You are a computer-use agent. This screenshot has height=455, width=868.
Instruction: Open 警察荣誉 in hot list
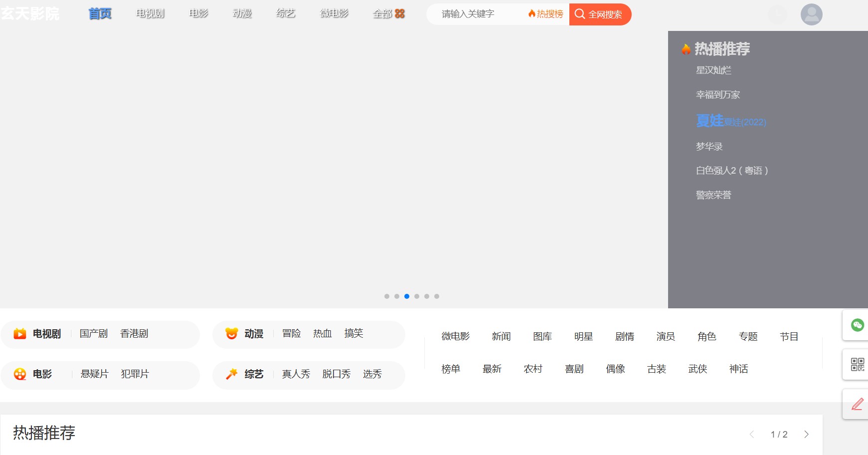tap(713, 195)
